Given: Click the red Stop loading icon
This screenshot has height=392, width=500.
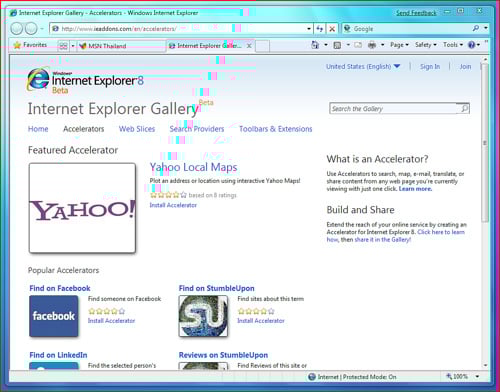Looking at the screenshot, I should (332, 29).
